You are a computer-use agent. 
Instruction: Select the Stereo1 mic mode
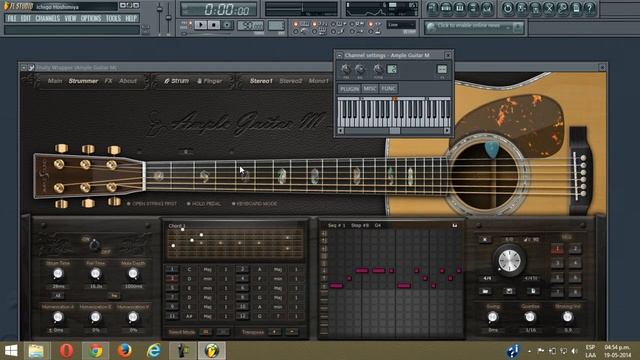pyautogui.click(x=261, y=81)
